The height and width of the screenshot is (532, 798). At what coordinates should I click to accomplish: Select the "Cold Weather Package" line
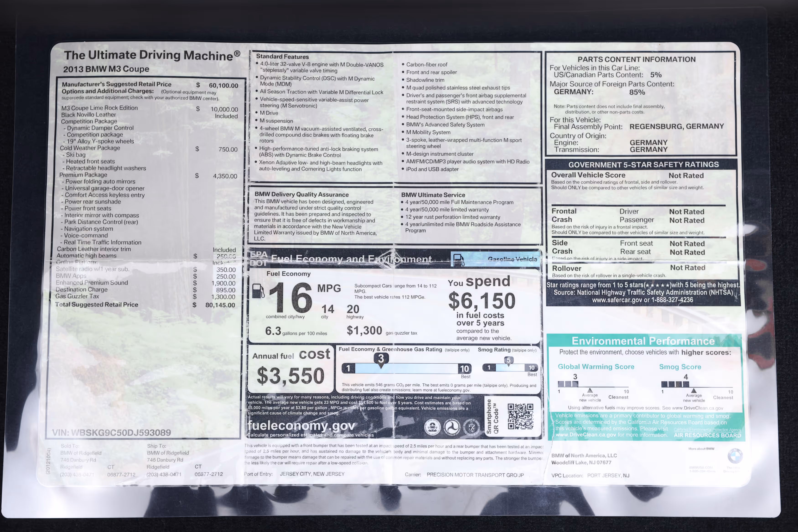coord(90,148)
